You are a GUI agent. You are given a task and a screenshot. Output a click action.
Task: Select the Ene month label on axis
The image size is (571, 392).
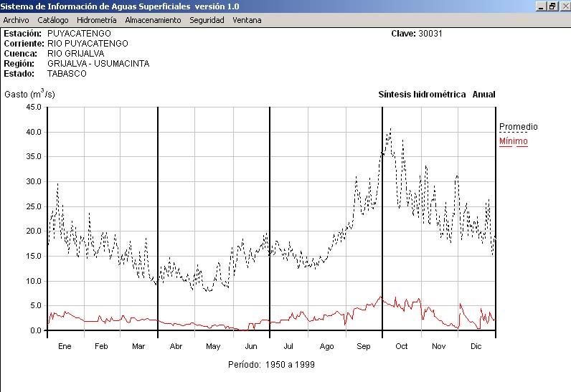tap(65, 346)
